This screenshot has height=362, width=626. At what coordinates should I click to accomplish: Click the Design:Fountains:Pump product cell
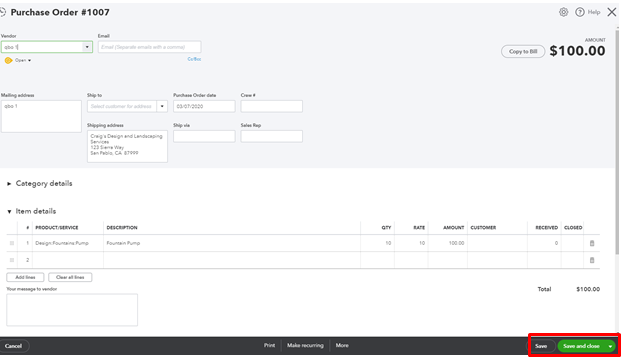click(68, 243)
